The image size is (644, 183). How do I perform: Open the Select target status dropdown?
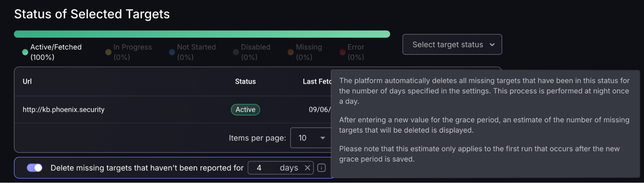(452, 44)
